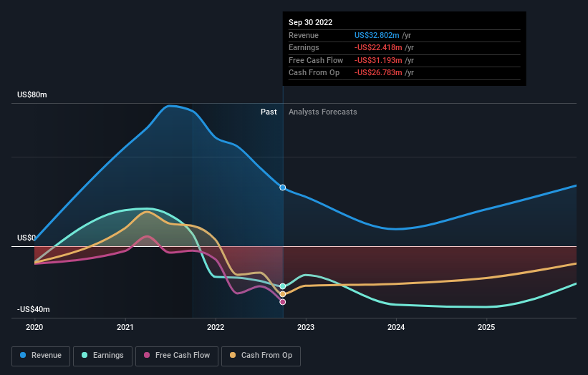Image resolution: width=588 pixels, height=375 pixels.
Task: Click the pink Free Cash Flow data point
Action: 283,302
